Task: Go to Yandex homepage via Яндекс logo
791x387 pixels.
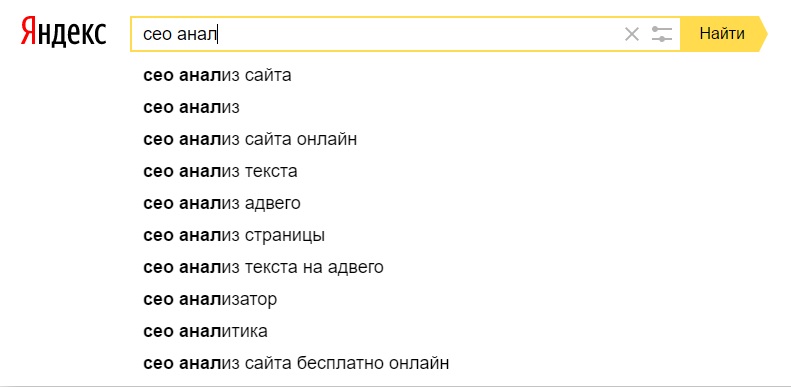Action: coord(64,31)
